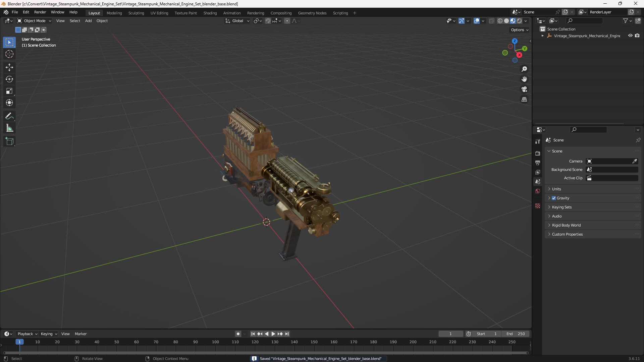
Task: Open the timeline Marker menu
Action: pos(80,334)
